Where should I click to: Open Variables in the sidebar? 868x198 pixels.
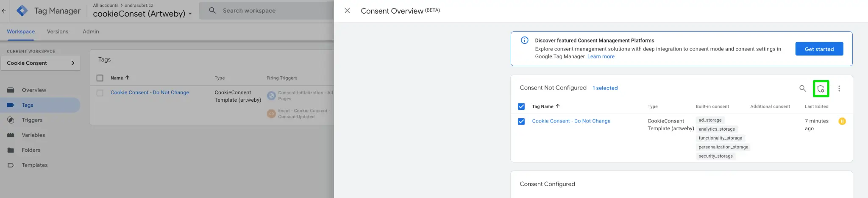pos(33,135)
